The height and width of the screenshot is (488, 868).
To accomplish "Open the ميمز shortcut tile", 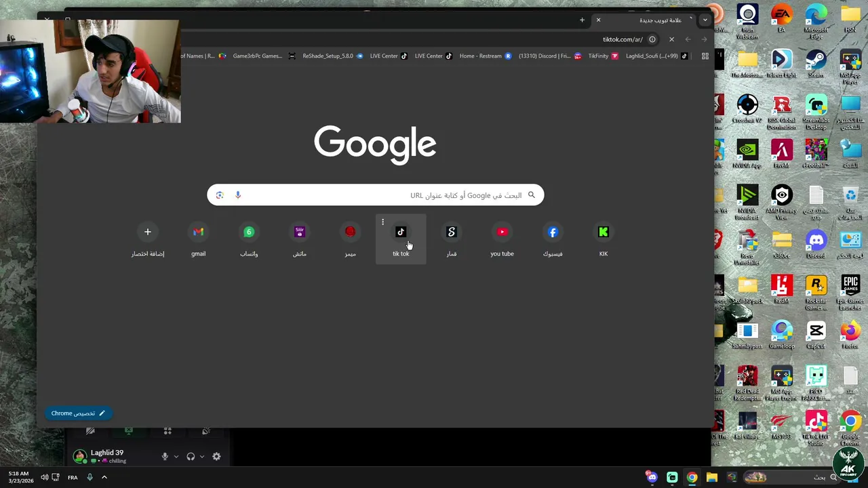I will [x=350, y=239].
